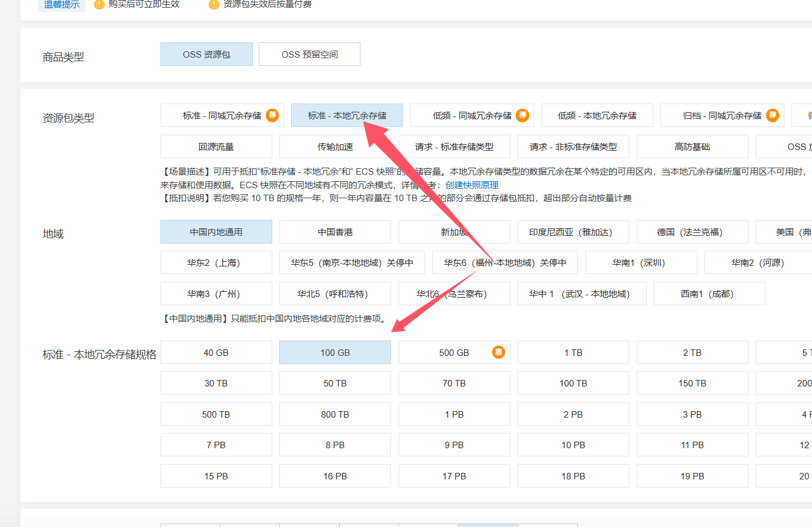This screenshot has height=527, width=812.
Task: Select the 3 PB capacity
Action: 693,414
